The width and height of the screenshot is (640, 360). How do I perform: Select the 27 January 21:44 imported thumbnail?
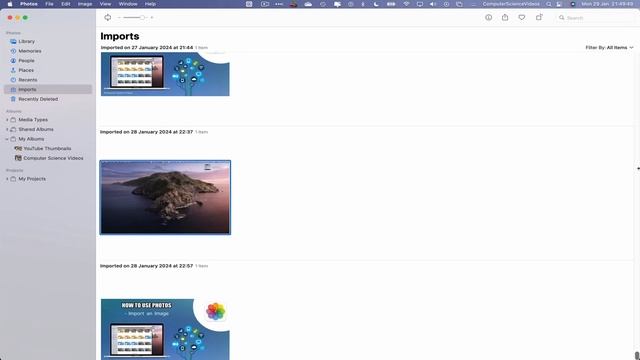click(165, 74)
